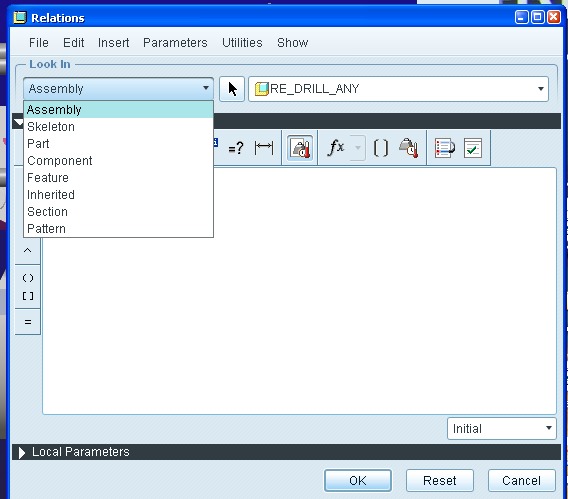The width and height of the screenshot is (568, 499).
Task: Close the Relations window
Action: [x=554, y=17]
